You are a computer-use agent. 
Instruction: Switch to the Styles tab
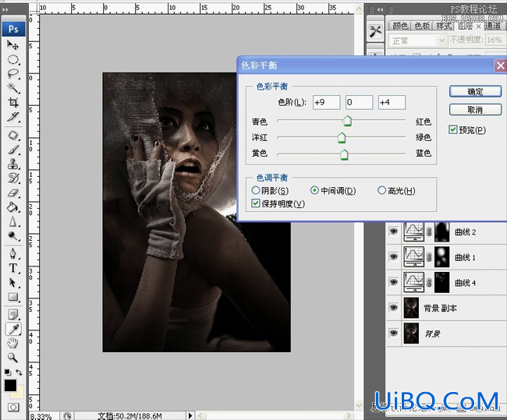[444, 26]
